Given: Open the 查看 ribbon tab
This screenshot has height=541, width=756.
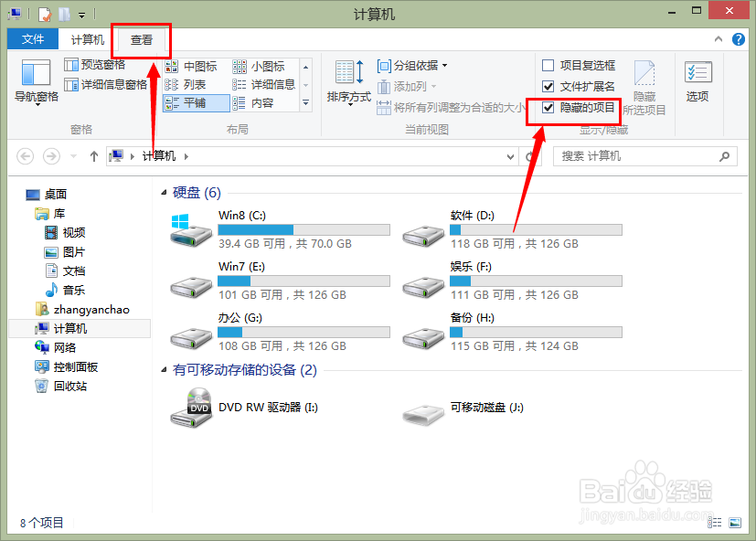Looking at the screenshot, I should (142, 39).
